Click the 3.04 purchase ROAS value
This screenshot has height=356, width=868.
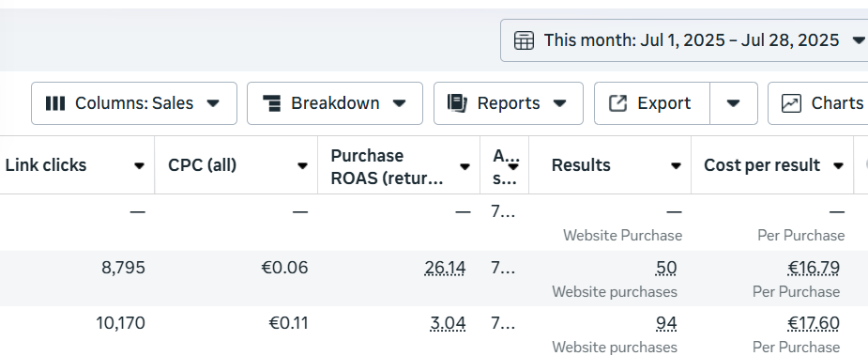tap(448, 323)
